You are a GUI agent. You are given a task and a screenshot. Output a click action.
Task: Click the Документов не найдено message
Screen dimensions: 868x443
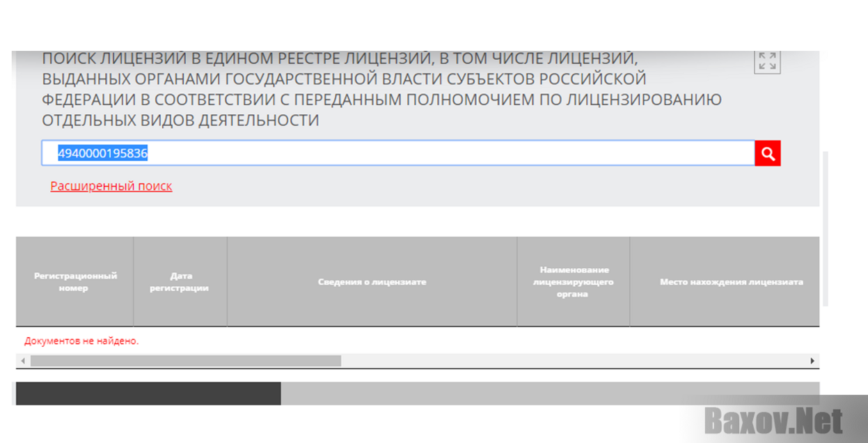click(81, 341)
